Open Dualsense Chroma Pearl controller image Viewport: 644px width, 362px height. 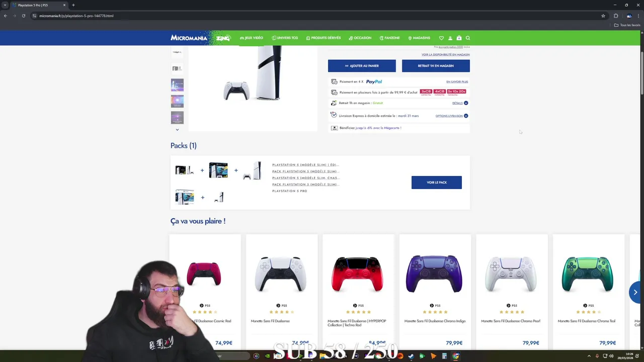click(x=511, y=274)
